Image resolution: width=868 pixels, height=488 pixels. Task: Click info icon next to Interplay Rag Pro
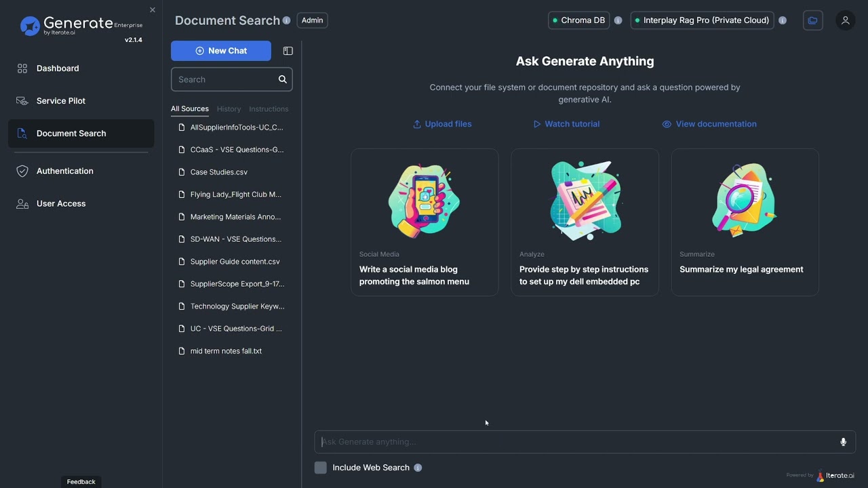click(783, 20)
